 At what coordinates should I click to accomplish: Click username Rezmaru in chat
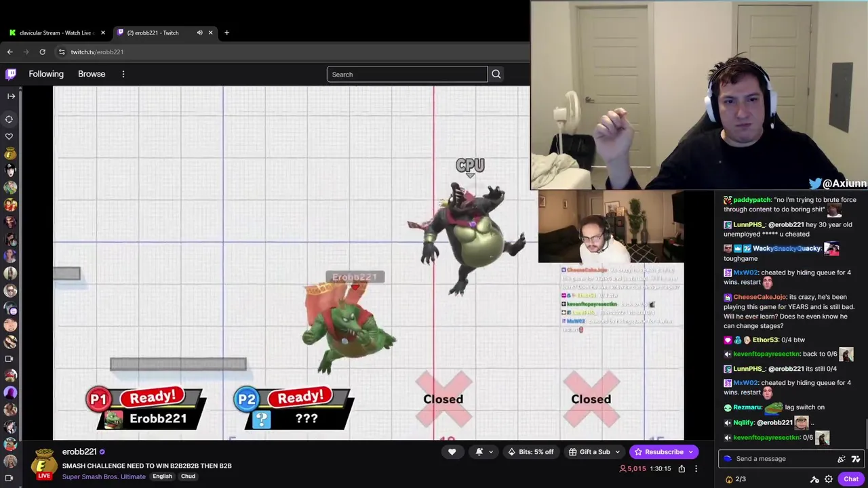point(747,407)
